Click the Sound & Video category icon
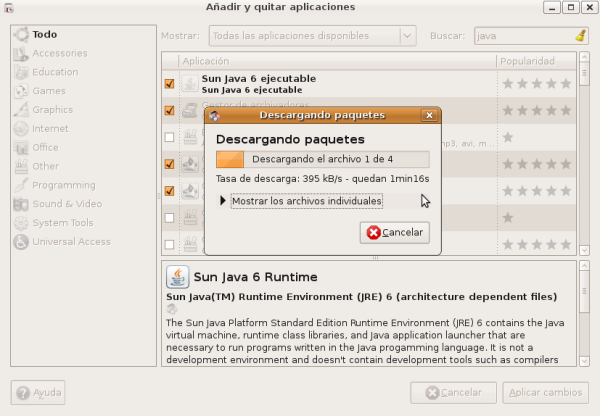 click(20, 204)
